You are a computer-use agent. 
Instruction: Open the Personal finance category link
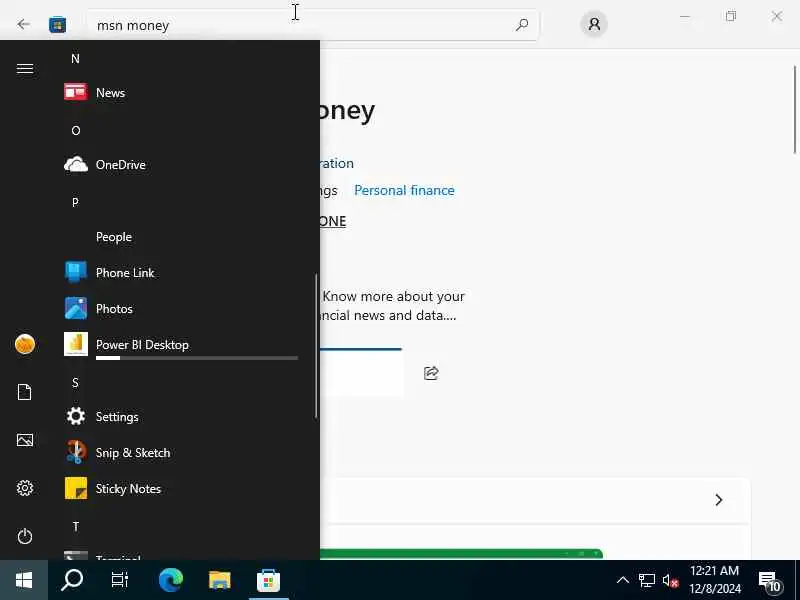tap(404, 190)
